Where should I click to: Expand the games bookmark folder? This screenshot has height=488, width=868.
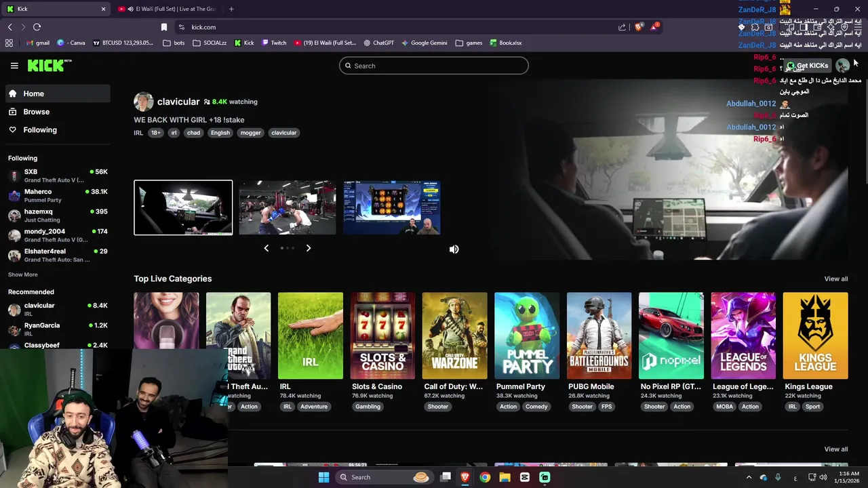(x=469, y=43)
